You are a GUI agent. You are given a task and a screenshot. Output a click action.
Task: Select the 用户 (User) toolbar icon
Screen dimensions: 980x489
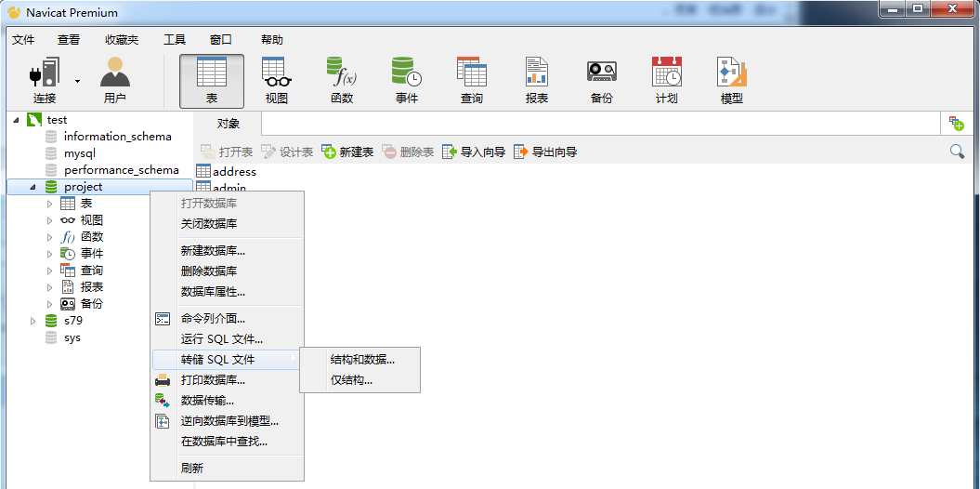(x=115, y=81)
